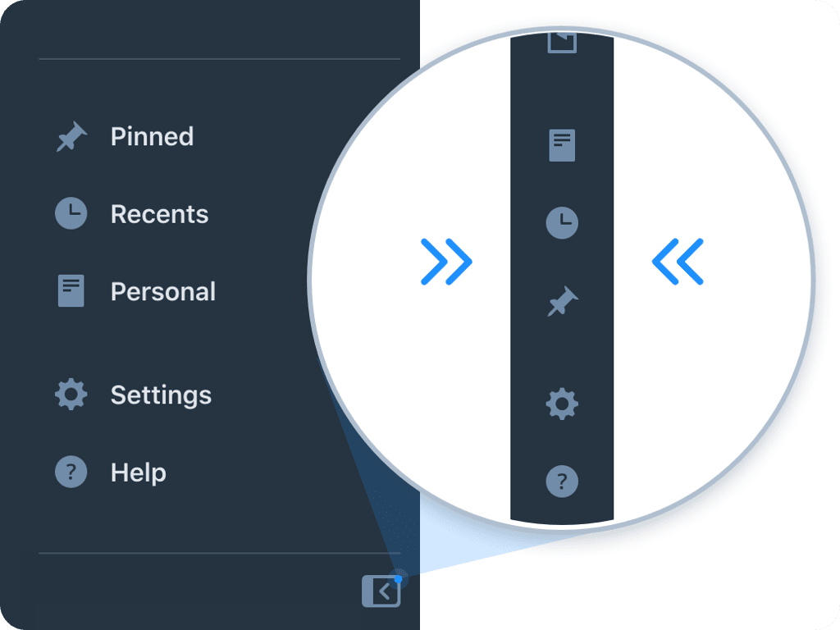
Task: Open the Recents menu item
Action: (x=160, y=214)
